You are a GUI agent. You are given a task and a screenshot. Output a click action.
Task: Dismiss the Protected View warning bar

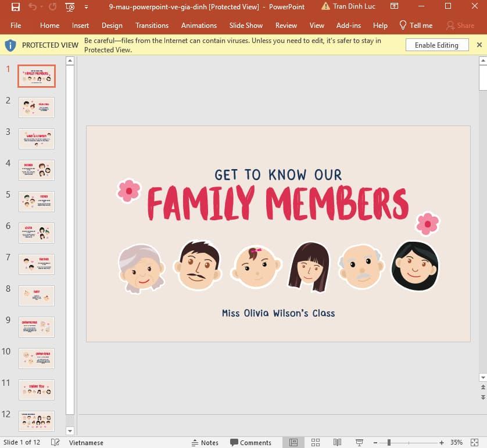[x=479, y=45]
